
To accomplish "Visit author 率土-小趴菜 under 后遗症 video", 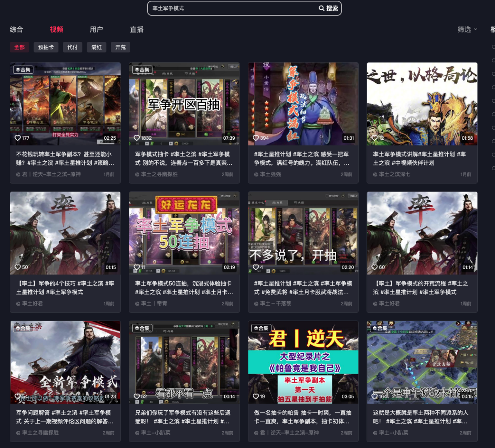I will 154,433.
